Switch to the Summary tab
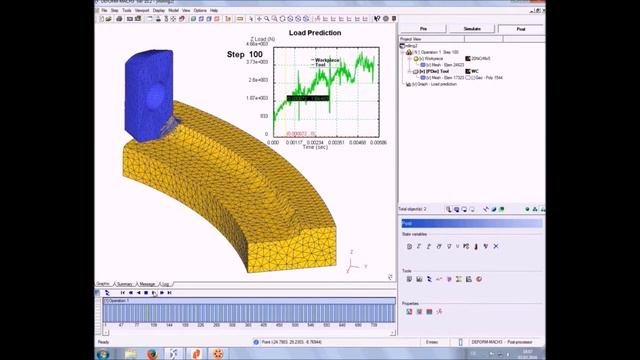 [x=124, y=284]
